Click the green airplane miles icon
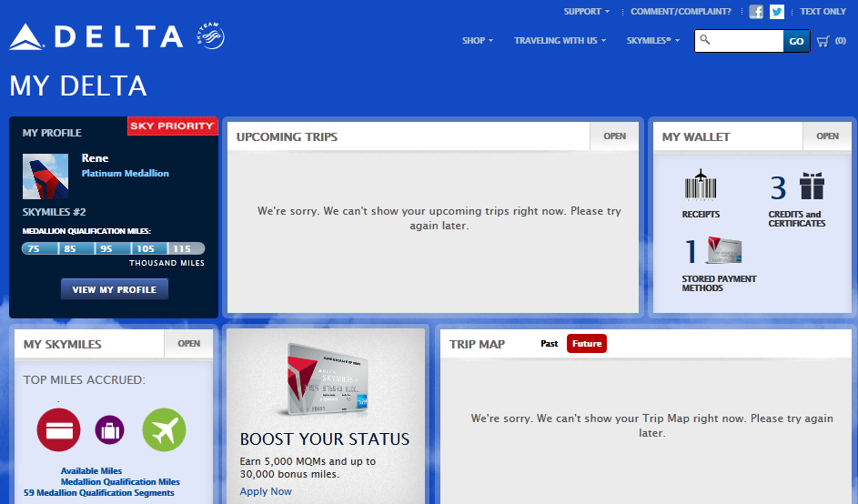Screen dimensions: 858x504 164,429
